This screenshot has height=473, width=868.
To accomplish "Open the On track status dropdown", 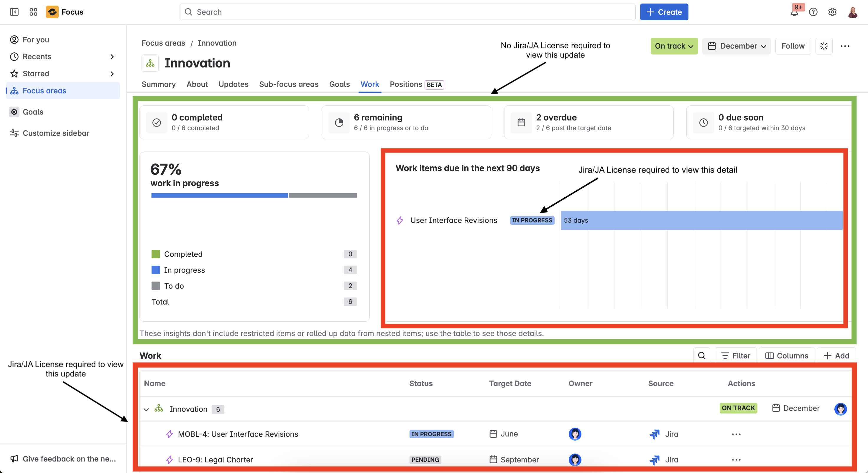I will click(674, 46).
